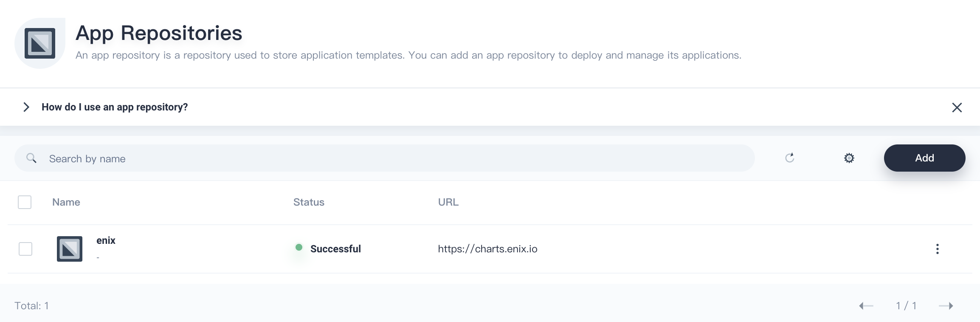
Task: Click the Name column header
Action: point(66,202)
